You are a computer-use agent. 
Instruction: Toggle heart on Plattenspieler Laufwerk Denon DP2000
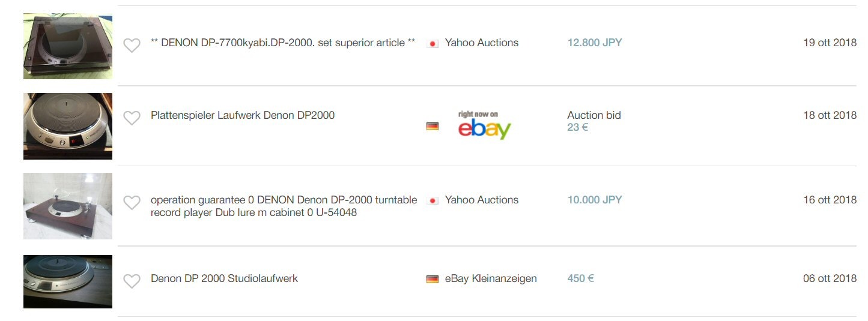132,118
